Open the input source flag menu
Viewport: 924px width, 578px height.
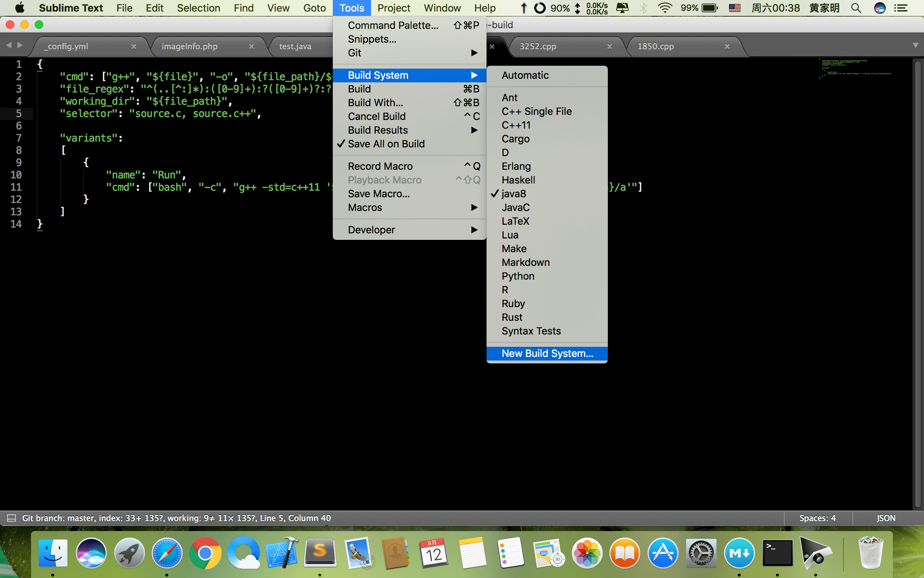click(734, 8)
